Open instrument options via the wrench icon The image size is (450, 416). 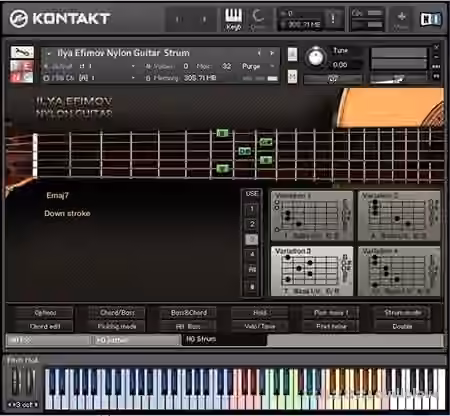click(22, 52)
